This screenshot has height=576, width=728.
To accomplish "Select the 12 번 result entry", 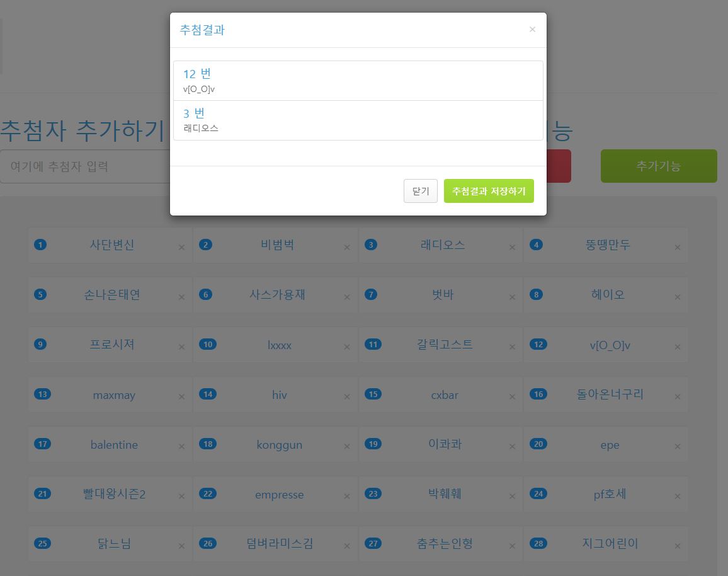I will point(358,81).
